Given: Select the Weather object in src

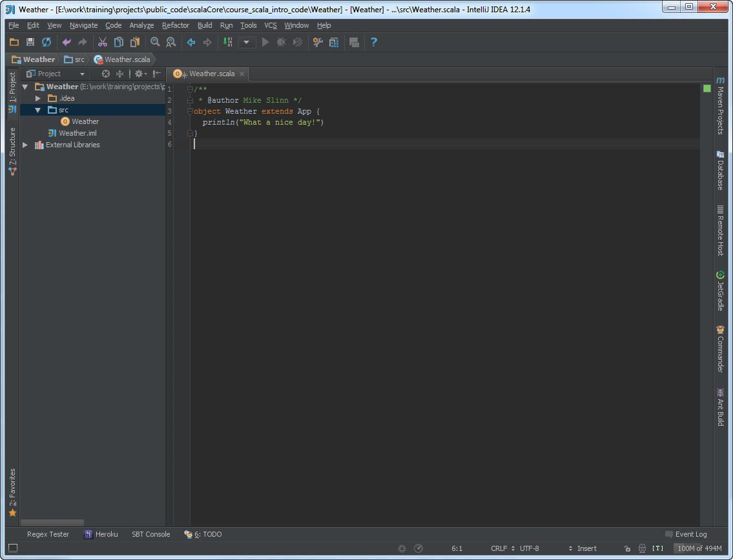Looking at the screenshot, I should click(80, 121).
